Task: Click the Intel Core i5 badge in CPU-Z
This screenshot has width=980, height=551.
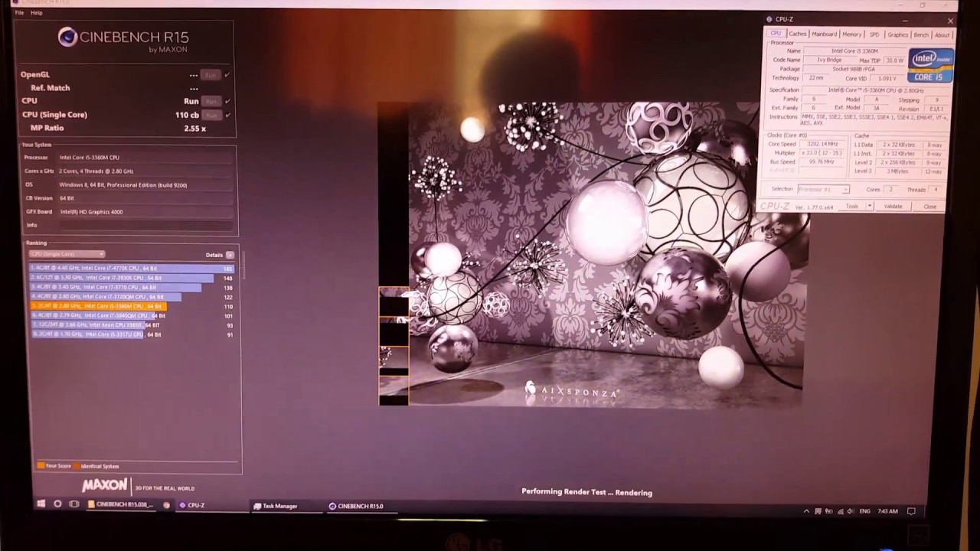Action: click(x=931, y=66)
